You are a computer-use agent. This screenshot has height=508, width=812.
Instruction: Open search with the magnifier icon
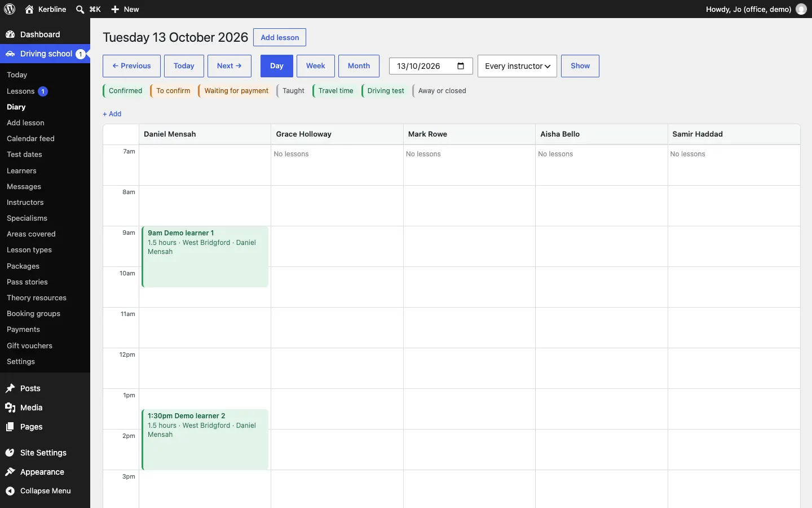coord(80,9)
